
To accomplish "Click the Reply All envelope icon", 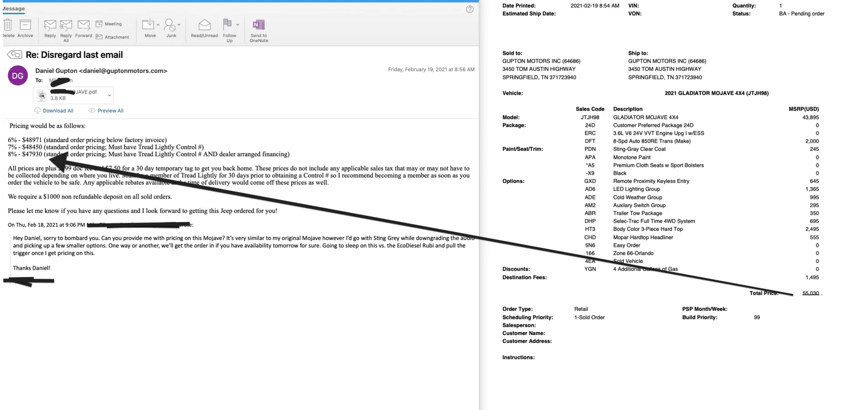I will (66, 25).
